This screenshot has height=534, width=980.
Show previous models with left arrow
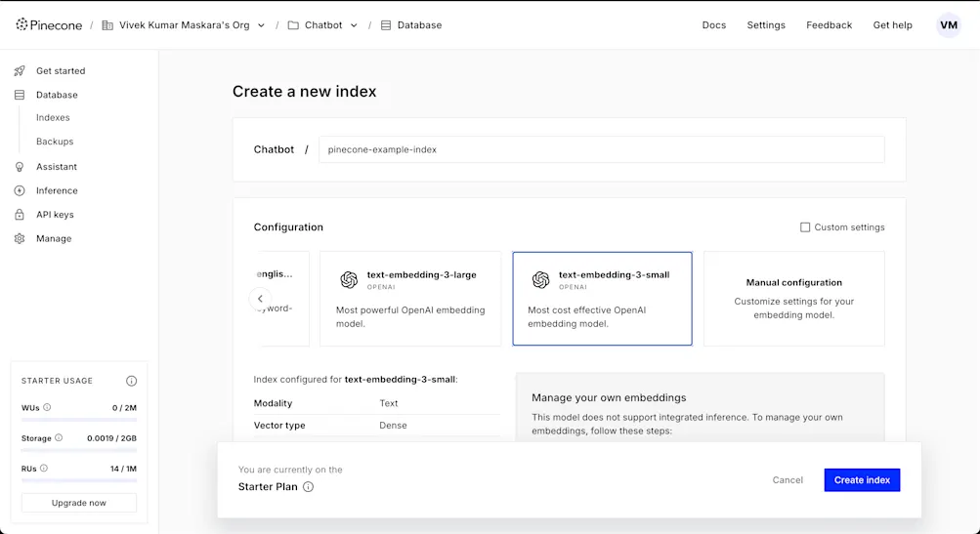point(260,299)
